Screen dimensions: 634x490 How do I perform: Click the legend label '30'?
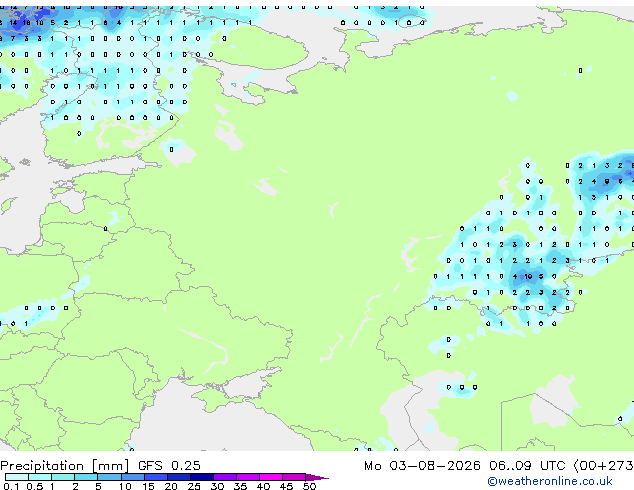[217, 486]
